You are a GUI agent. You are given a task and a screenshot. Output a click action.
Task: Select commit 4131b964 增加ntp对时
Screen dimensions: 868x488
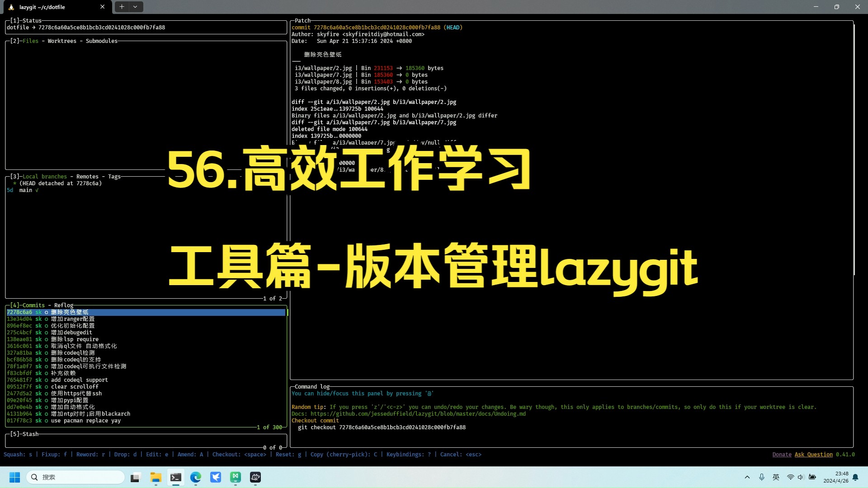click(x=146, y=414)
